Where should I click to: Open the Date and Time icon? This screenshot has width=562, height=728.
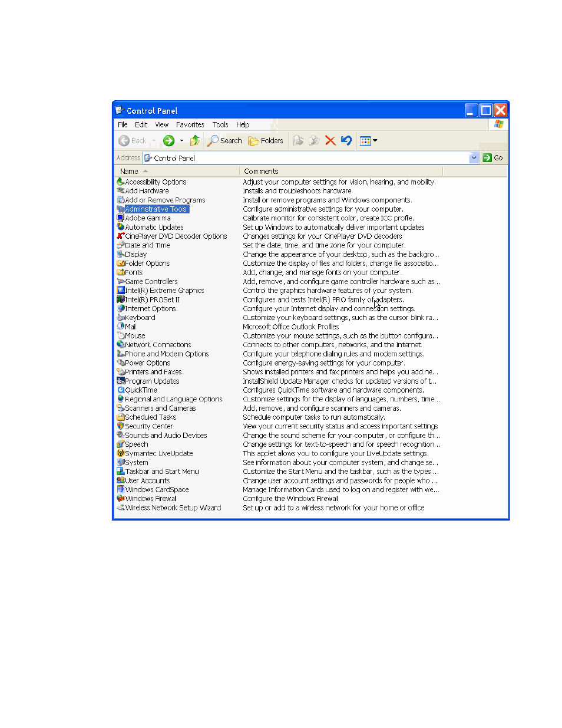pyautogui.click(x=121, y=245)
